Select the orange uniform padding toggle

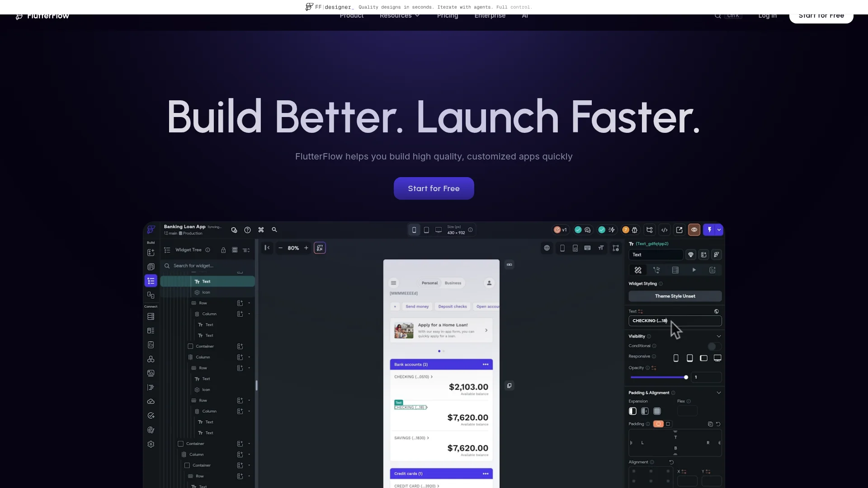658,424
